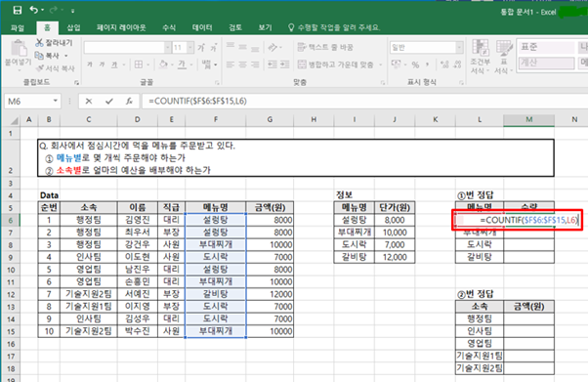Toggle italic formatting

click(102, 64)
